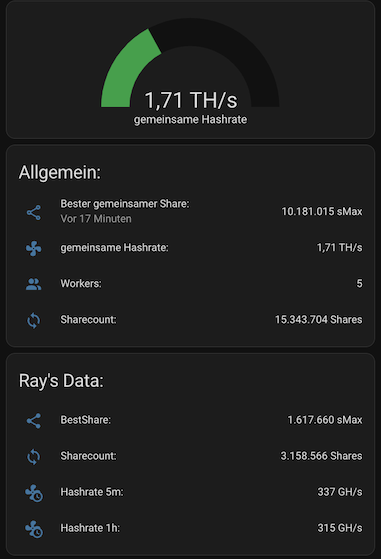Select the 10.181.015 sMax value

click(x=322, y=211)
